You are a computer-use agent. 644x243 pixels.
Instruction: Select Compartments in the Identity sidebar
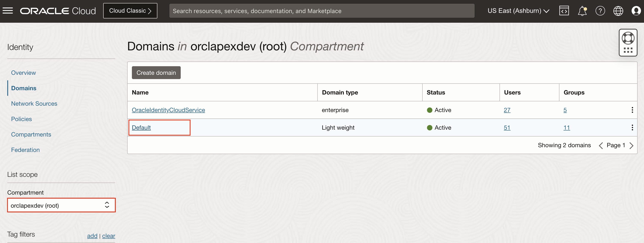pyautogui.click(x=31, y=134)
